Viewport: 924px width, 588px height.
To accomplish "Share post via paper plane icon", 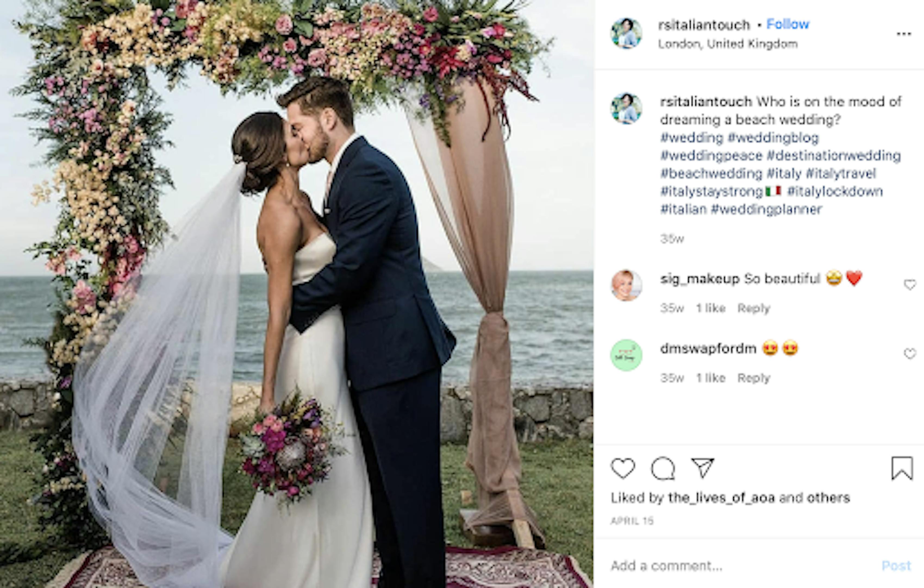I will pos(703,468).
